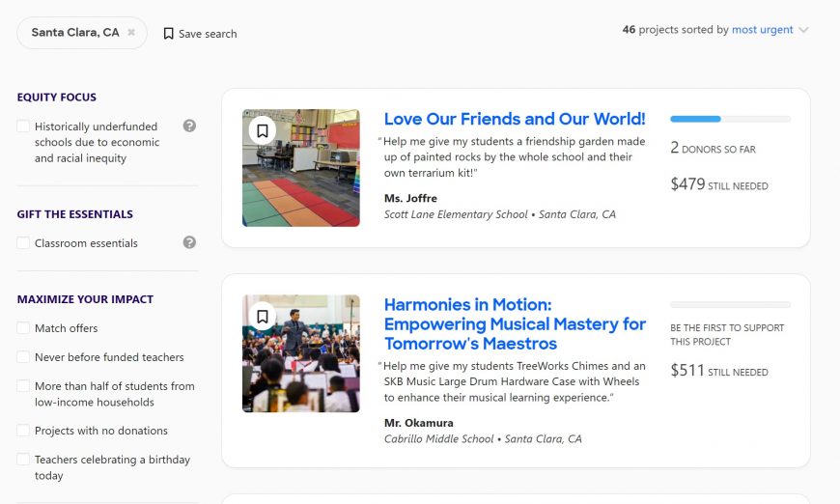Open Love Our Friends and Our World! project
This screenshot has height=504, width=840.
(515, 119)
